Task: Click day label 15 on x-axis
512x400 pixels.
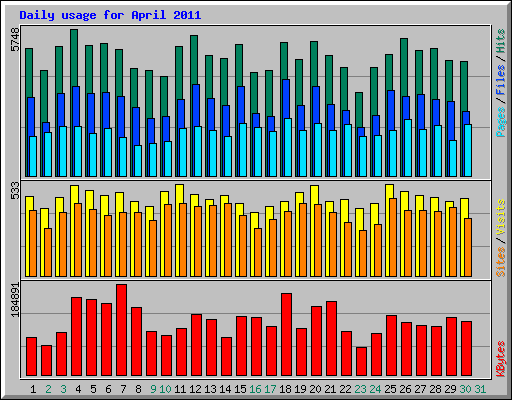Action: point(240,389)
